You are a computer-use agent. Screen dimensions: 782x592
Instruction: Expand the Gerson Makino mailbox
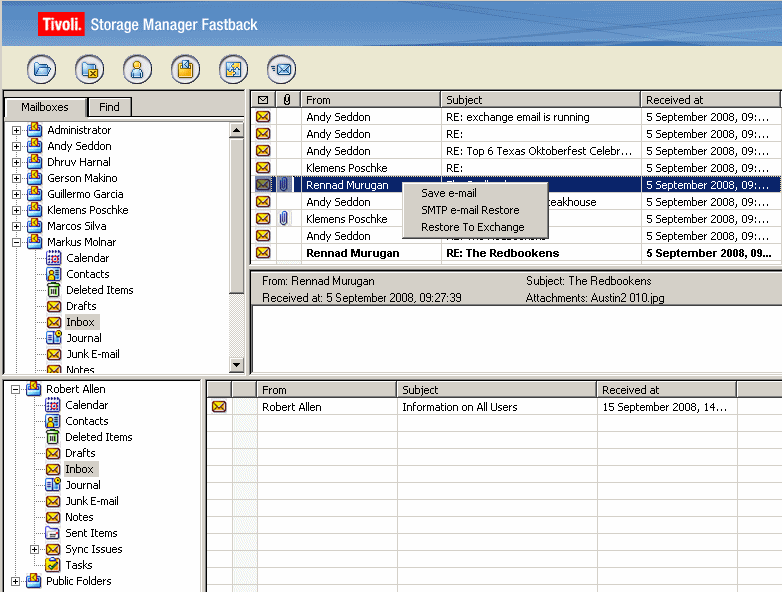click(x=16, y=178)
